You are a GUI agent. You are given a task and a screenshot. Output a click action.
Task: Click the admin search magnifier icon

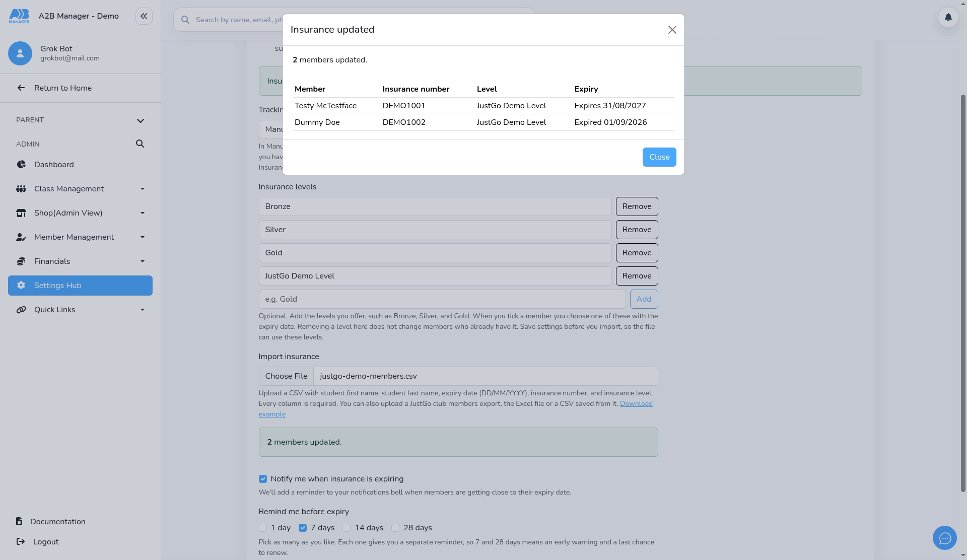(x=140, y=144)
